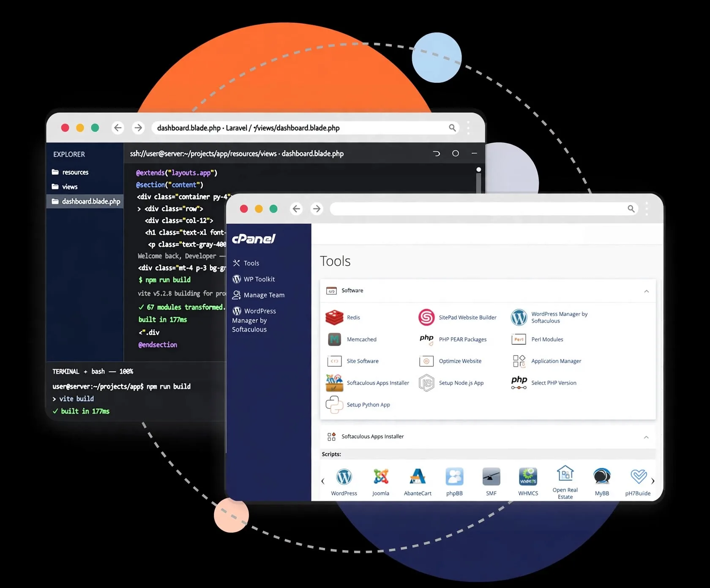710x588 pixels.
Task: Go forward in the editor window
Action: 138,128
